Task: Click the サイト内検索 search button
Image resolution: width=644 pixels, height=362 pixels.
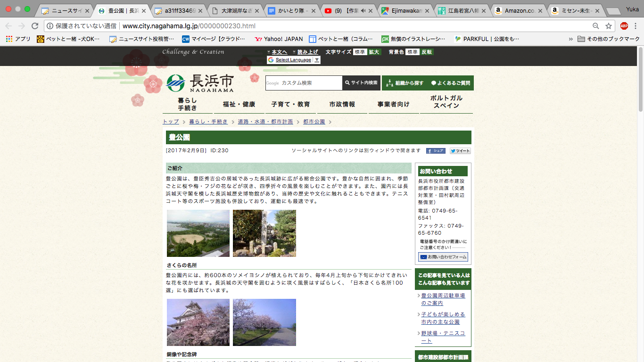Action: pyautogui.click(x=361, y=83)
